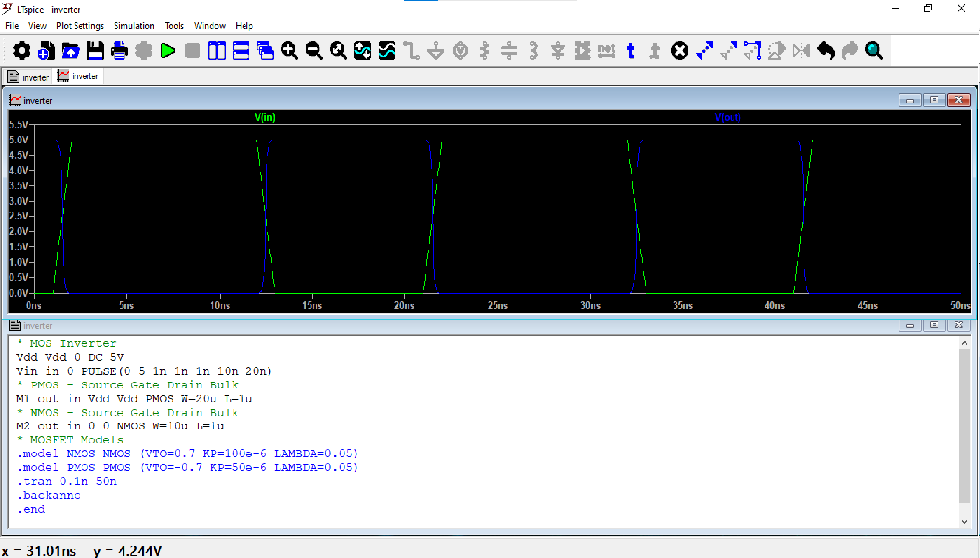The width and height of the screenshot is (980, 558).
Task: Click the Redo arrow icon
Action: [850, 51]
